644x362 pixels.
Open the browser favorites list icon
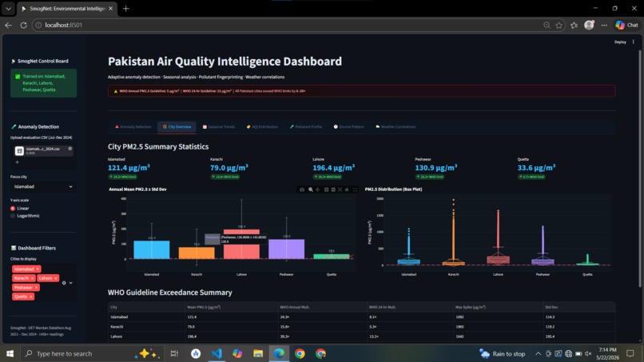[x=574, y=25]
